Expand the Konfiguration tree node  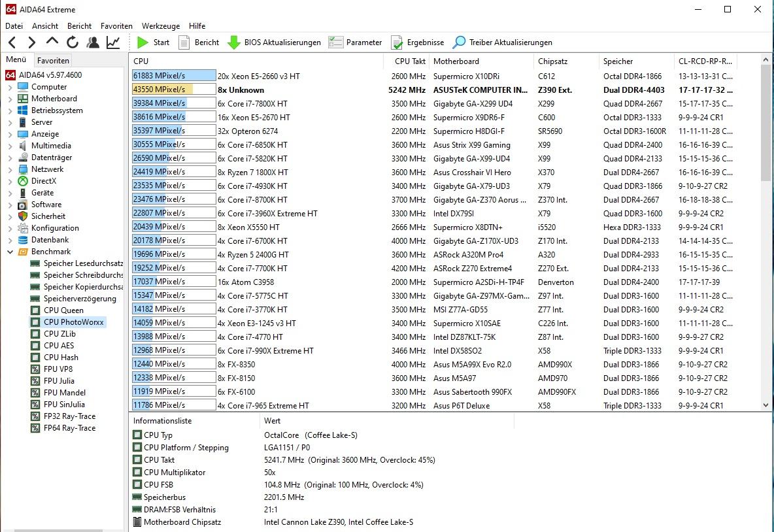10,228
